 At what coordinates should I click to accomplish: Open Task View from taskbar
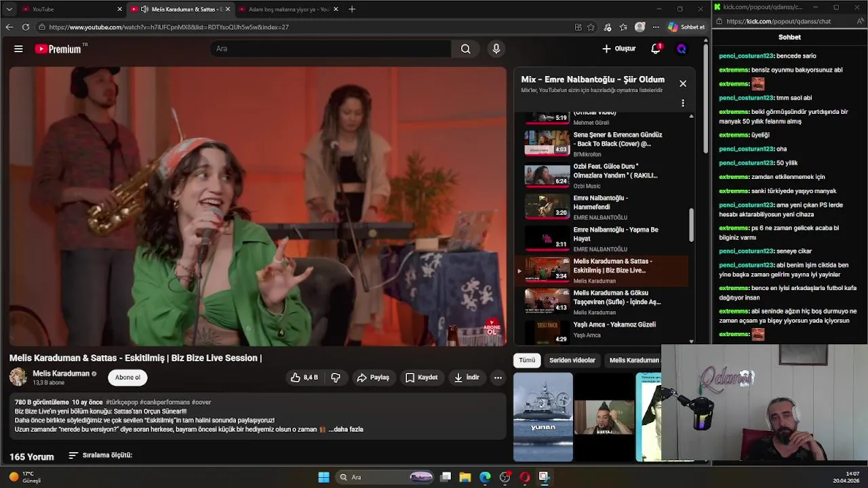coord(446,477)
